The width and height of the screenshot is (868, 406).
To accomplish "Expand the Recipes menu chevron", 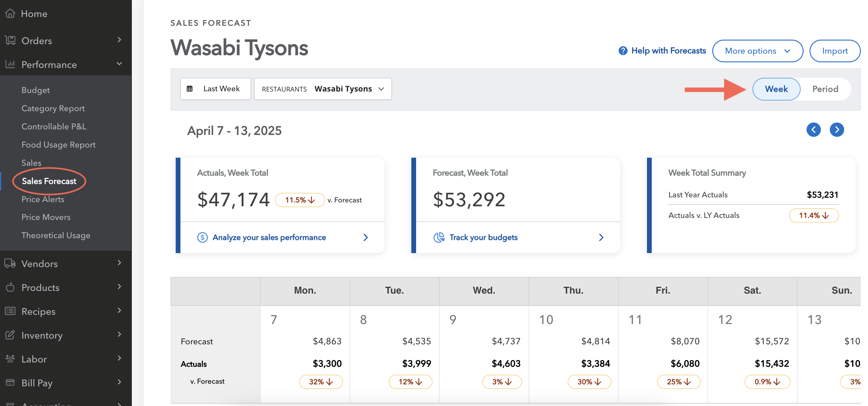I will click(x=119, y=311).
